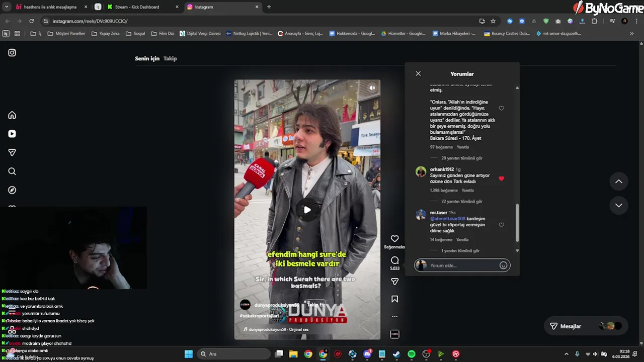Show hidden system tray icons
Screen dimensions: 644x362
click(x=566, y=354)
